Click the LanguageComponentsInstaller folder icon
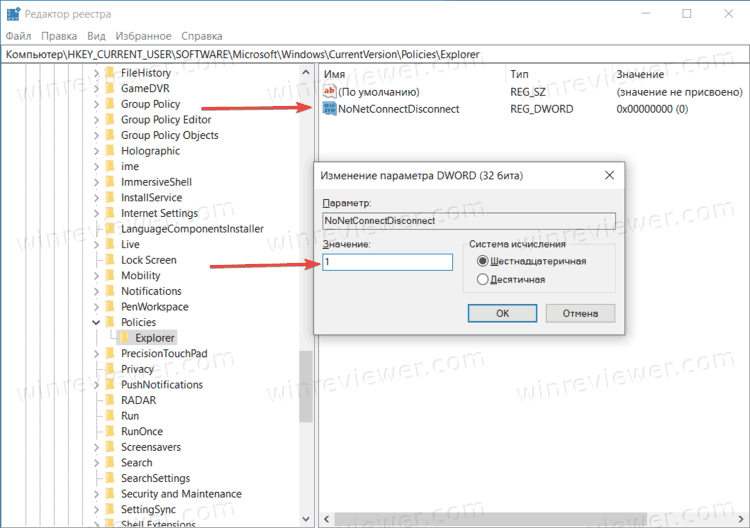This screenshot has width=750, height=528. [110, 229]
